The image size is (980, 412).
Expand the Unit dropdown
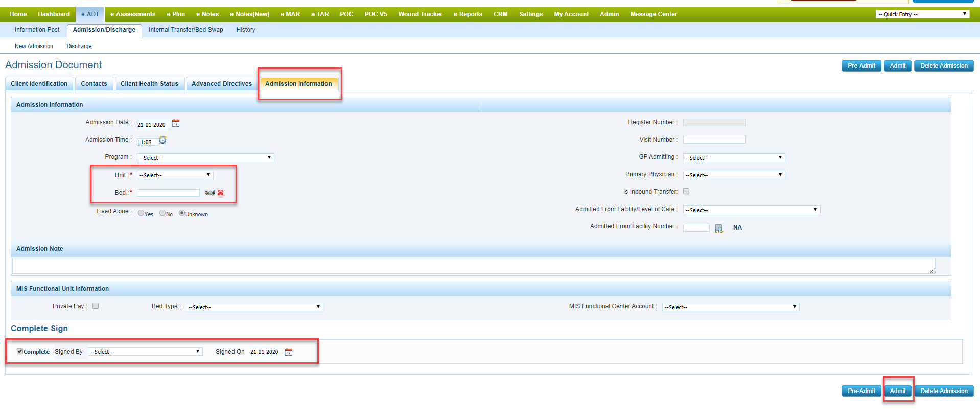[x=175, y=175]
